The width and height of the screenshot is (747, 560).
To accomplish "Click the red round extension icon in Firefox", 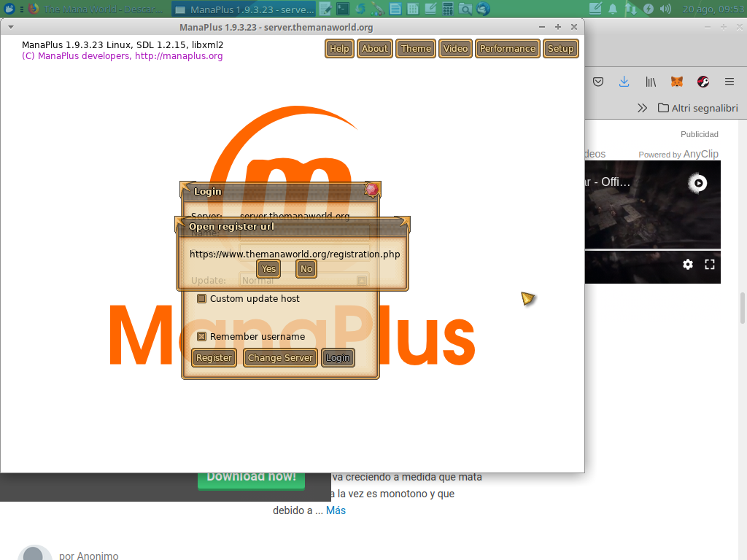I will tap(703, 82).
